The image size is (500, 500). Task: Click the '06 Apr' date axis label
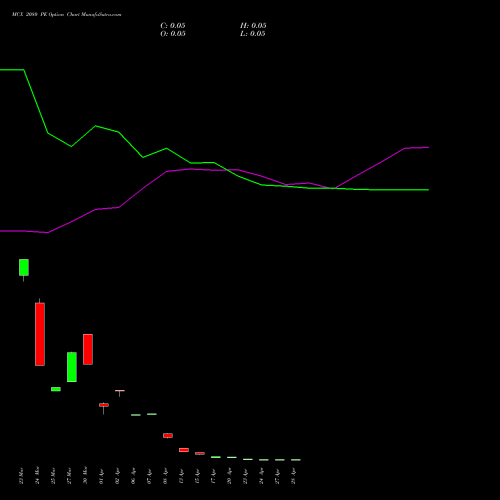coord(133,476)
